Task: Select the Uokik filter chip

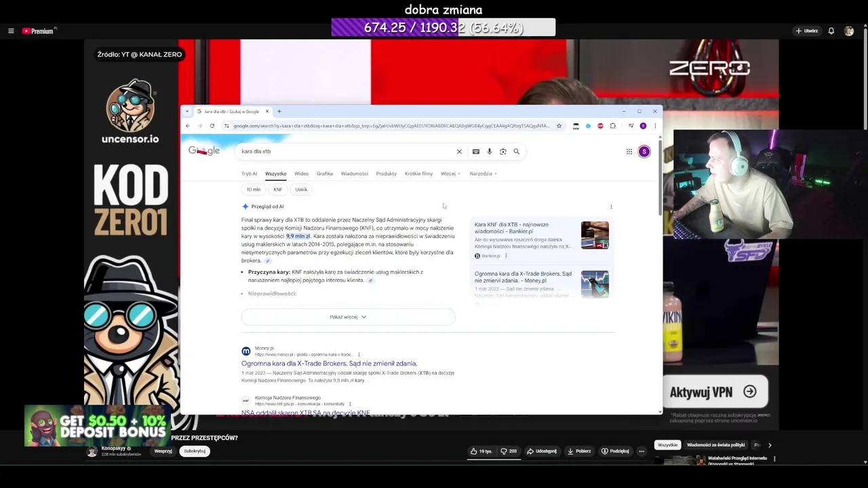Action: tap(301, 190)
